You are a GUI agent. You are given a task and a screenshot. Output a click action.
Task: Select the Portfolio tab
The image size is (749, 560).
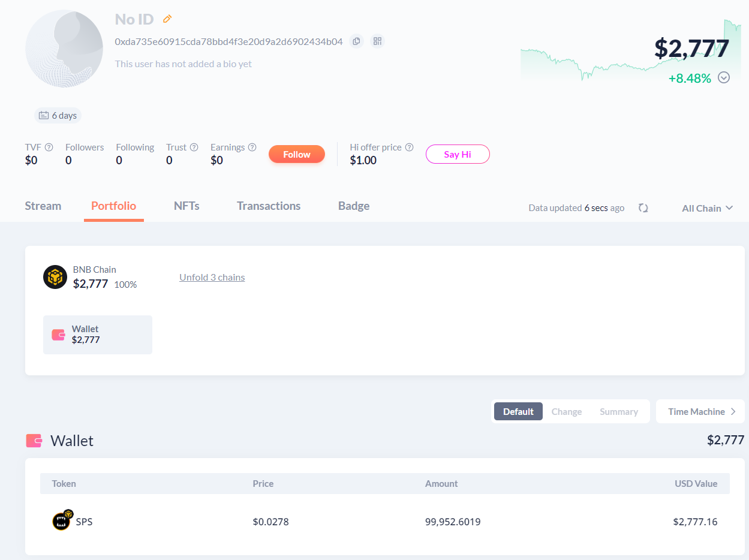(x=114, y=206)
